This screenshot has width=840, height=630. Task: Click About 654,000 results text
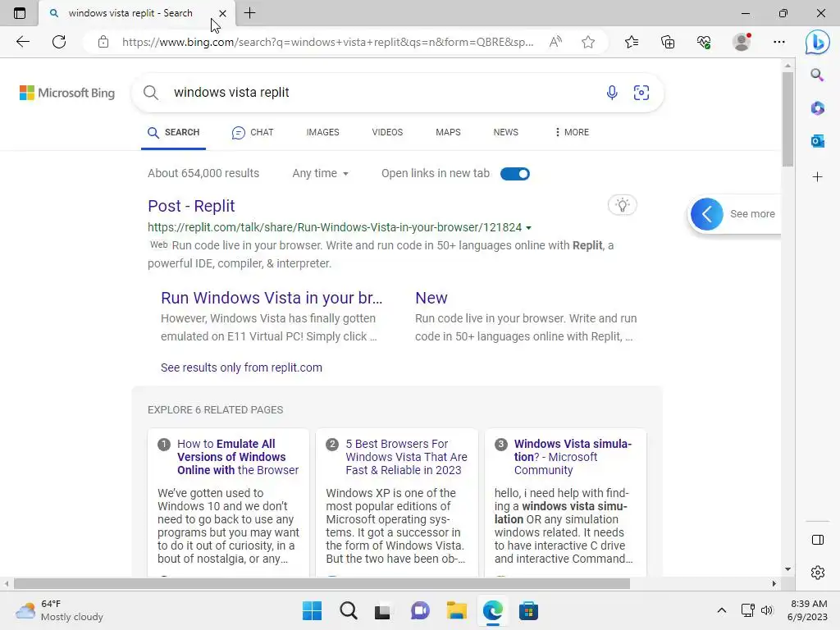(x=203, y=174)
